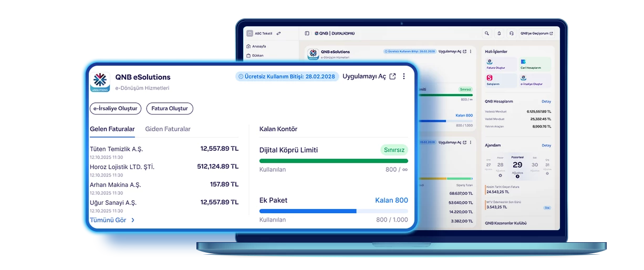Switch to the Gelen Faturalar tab

tap(112, 129)
